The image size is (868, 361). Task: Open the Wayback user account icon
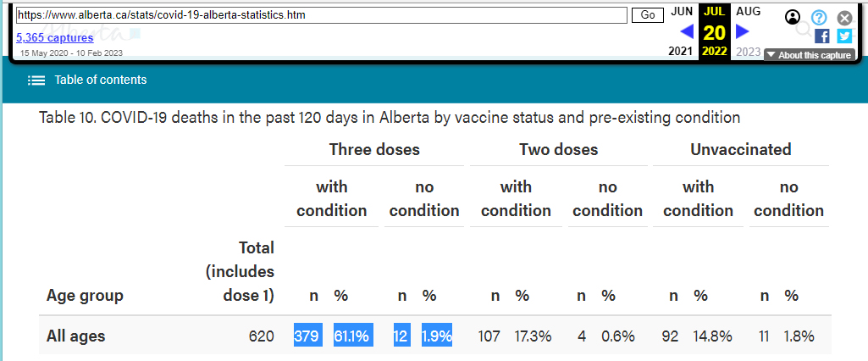[793, 17]
